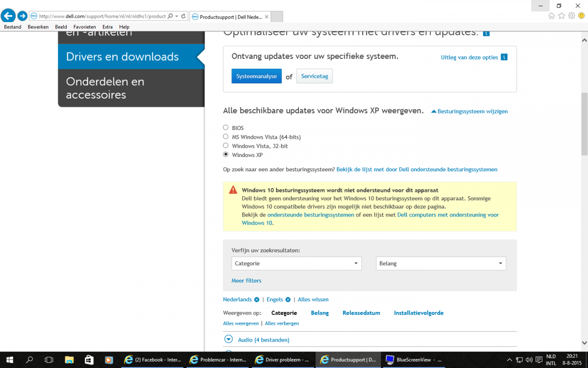
Task: Open taskbar clock showing 20:21
Action: tap(572, 360)
